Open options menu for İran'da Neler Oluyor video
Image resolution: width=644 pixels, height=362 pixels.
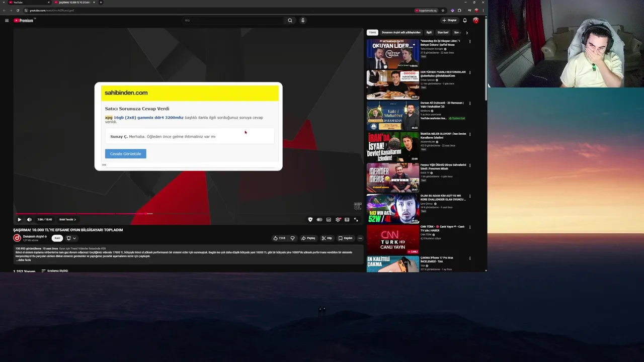tap(470, 134)
